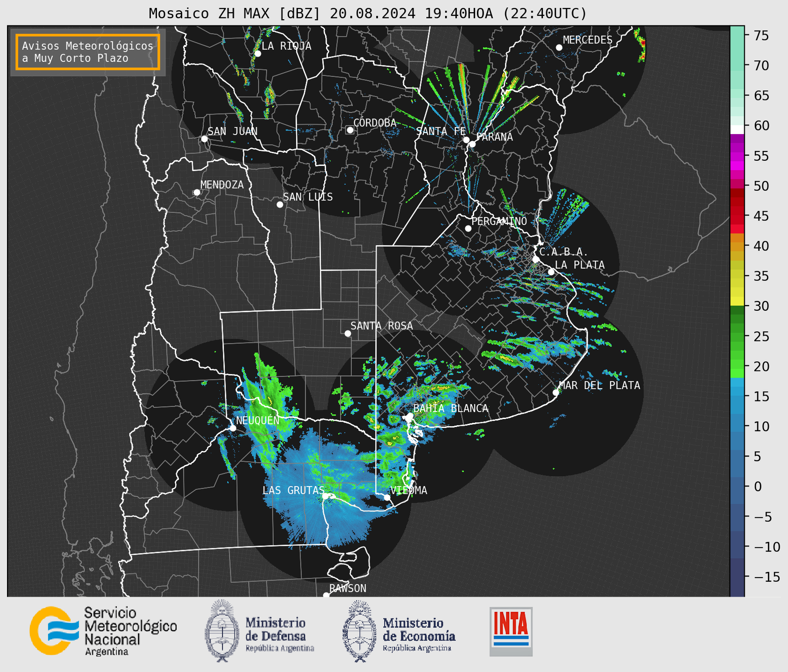
Task: Click the 15 value on the dBZ scale
Action: (x=760, y=396)
